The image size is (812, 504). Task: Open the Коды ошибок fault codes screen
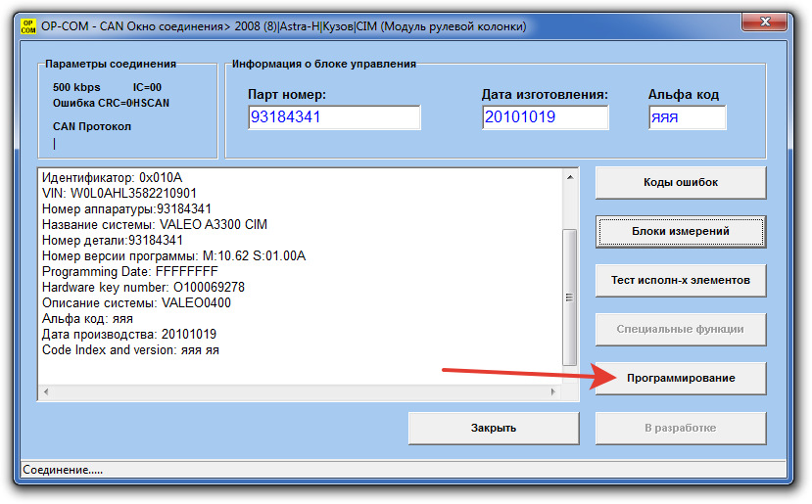681,183
